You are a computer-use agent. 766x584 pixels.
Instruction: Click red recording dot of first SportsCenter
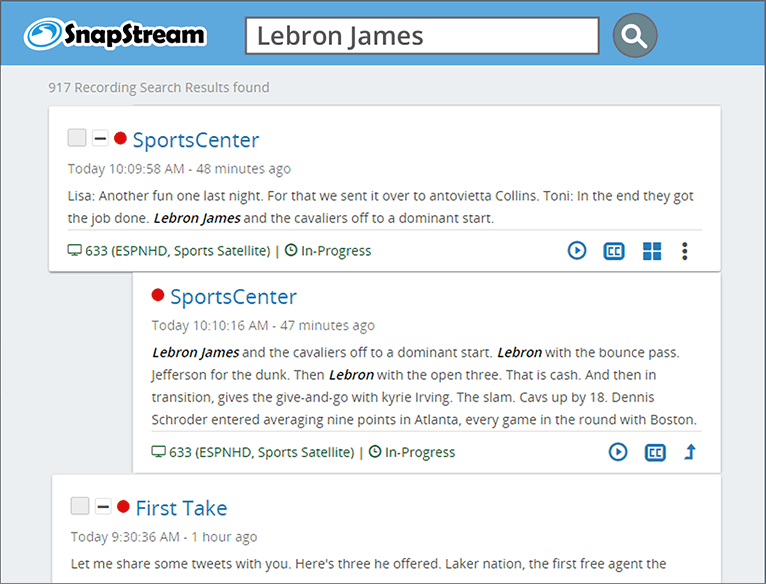pos(120,138)
